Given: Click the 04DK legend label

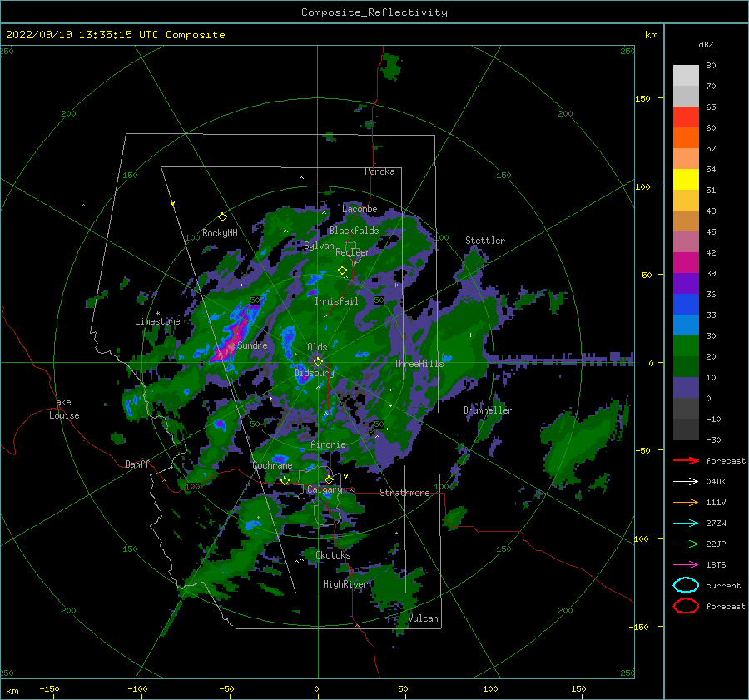Looking at the screenshot, I should tap(716, 481).
